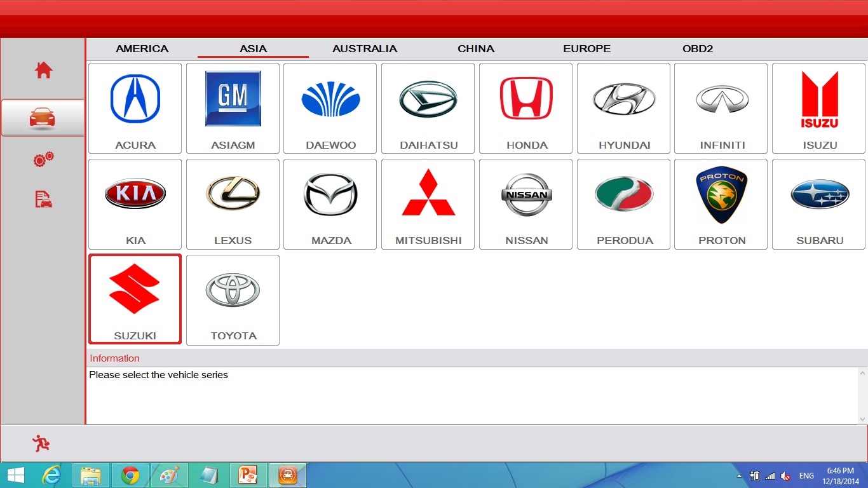Choose the MAZDA brand tile
The height and width of the screenshot is (488, 868).
(x=330, y=204)
